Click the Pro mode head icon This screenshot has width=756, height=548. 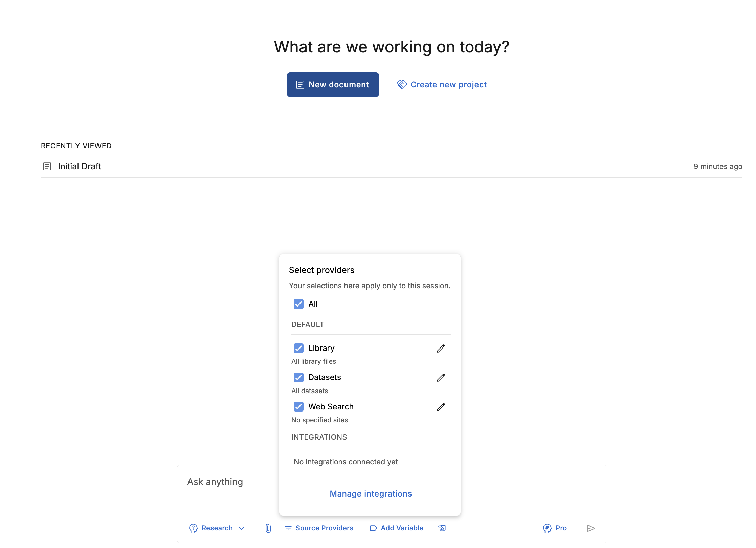tap(547, 528)
